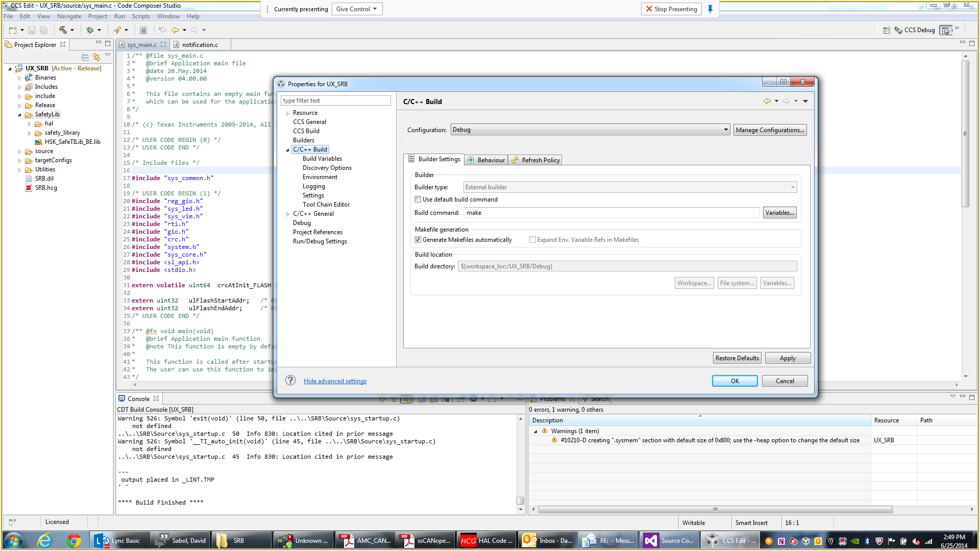
Task: Expand the Resource tree node
Action: tap(287, 113)
